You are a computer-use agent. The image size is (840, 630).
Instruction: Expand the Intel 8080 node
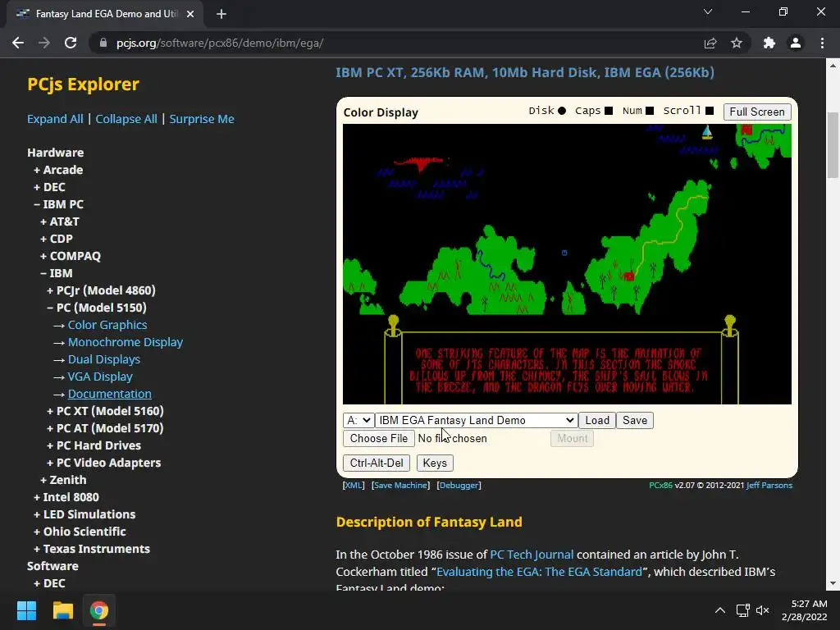coord(66,497)
